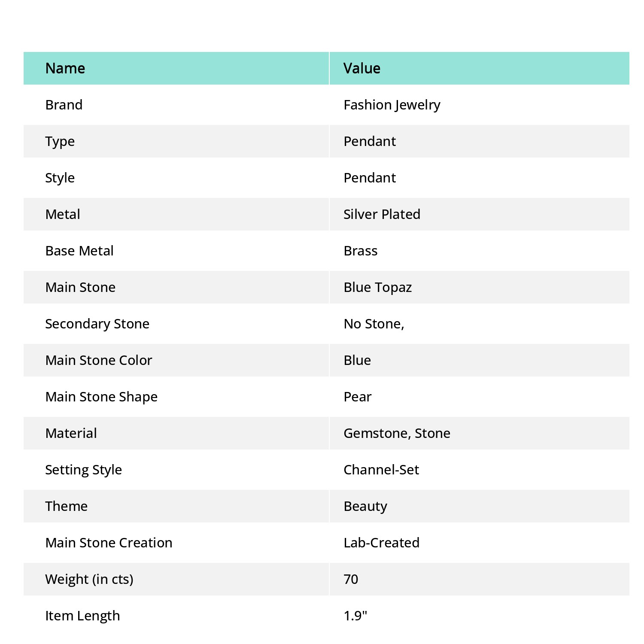The image size is (644, 644).
Task: Select the Weight (in cts) label
Action: (89, 579)
